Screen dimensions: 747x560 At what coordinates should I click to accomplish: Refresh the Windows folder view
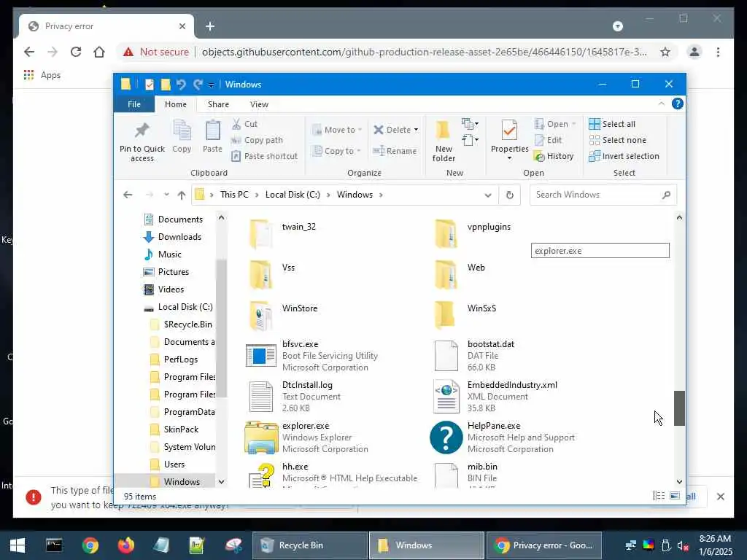[509, 195]
